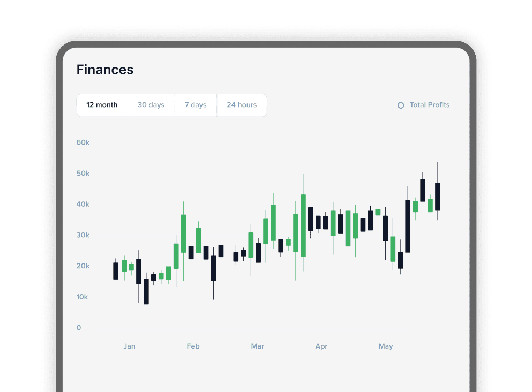Select the Apr month label
The height and width of the screenshot is (392, 532).
pos(321,346)
